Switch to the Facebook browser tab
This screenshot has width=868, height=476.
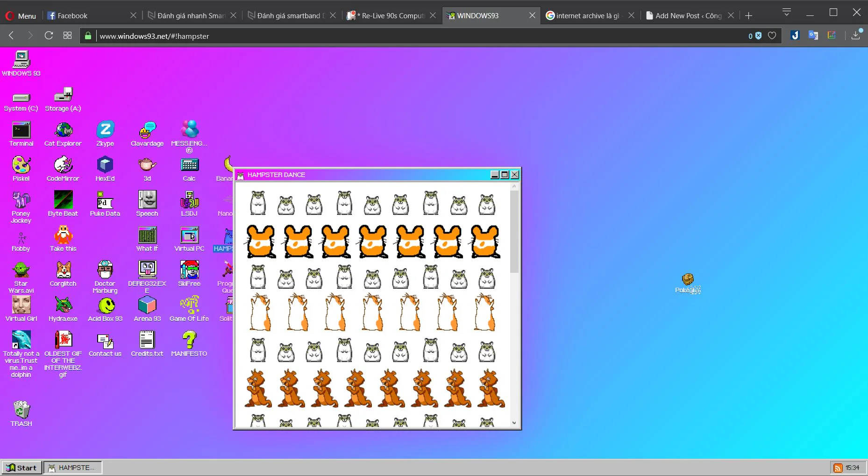[91, 15]
